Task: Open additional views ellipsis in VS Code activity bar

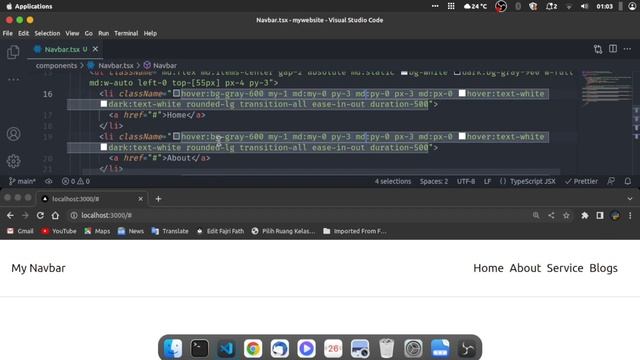Action: tap(13, 79)
